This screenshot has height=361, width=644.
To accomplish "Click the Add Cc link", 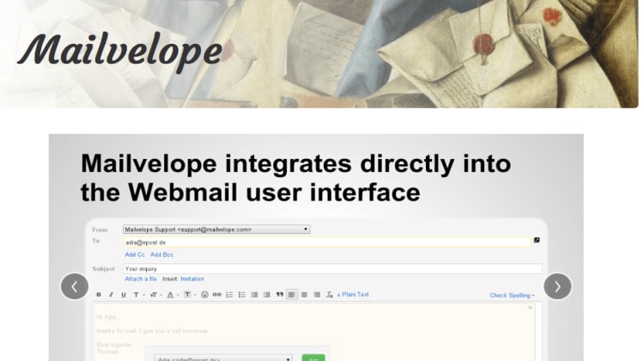I will pos(135,254).
